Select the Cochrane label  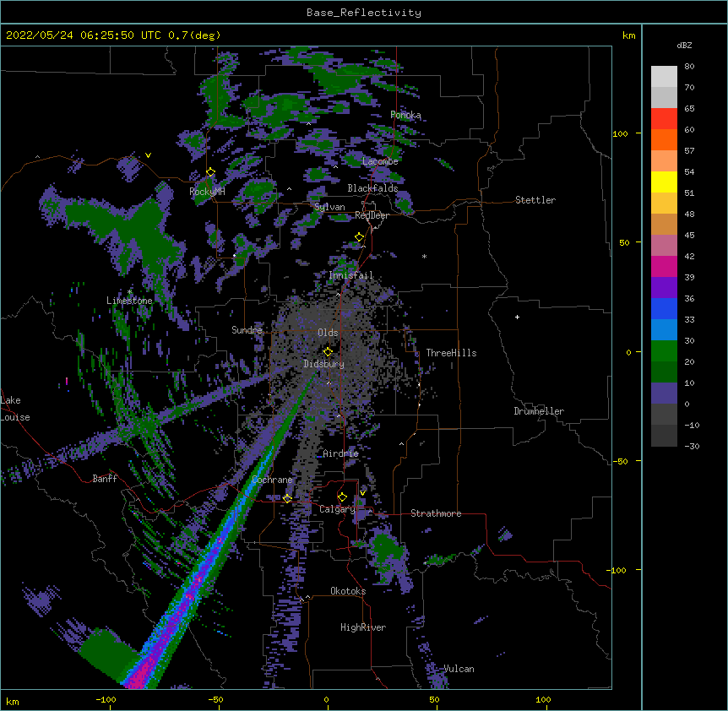(x=272, y=480)
